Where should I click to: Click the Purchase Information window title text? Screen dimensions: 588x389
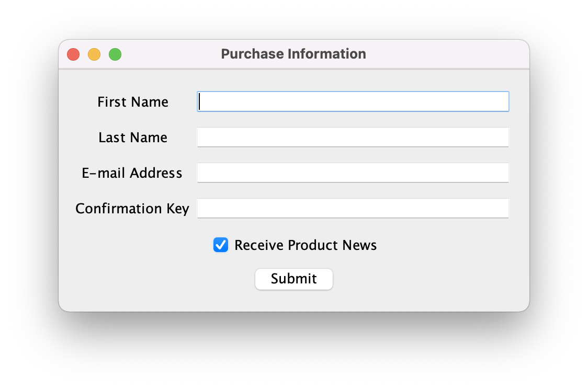pyautogui.click(x=293, y=54)
